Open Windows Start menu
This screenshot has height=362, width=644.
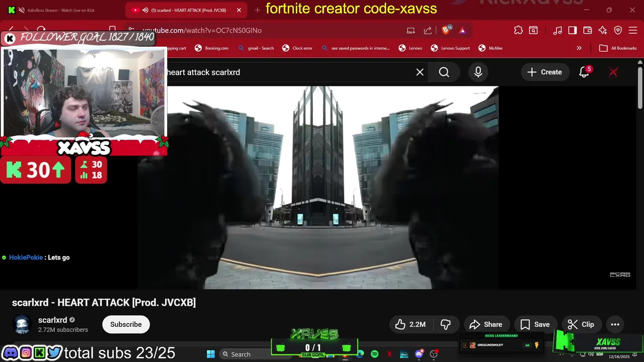[211, 354]
